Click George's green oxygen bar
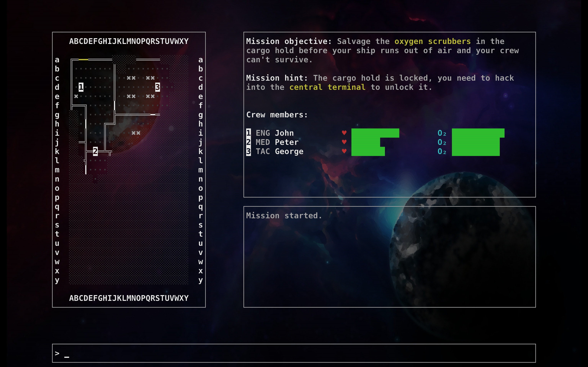 click(475, 151)
